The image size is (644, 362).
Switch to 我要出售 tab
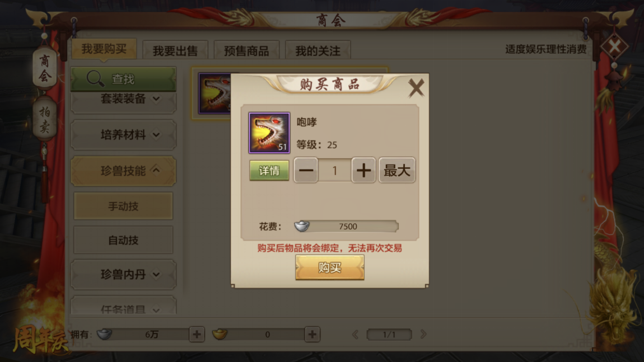[175, 50]
